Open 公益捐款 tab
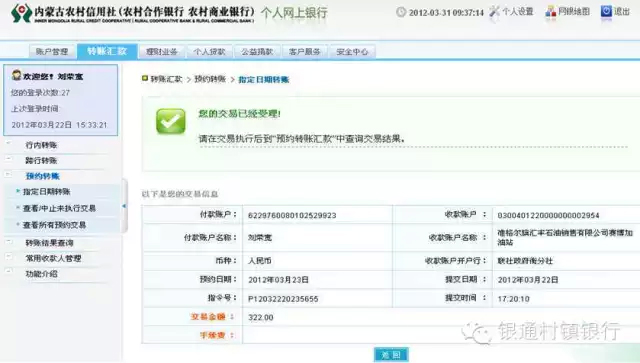This screenshot has height=363, width=640. tap(257, 51)
